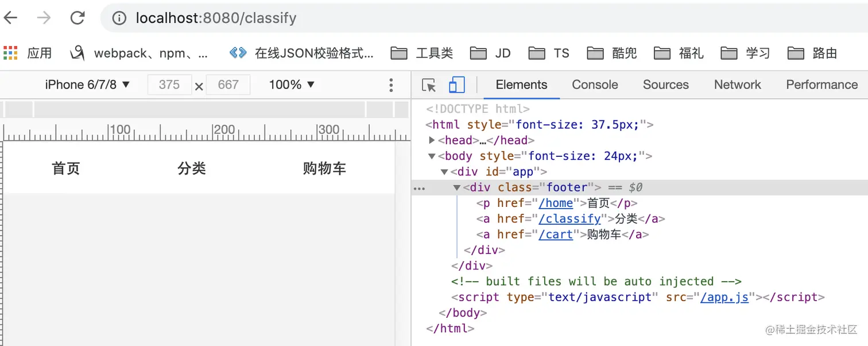
Task: Follow the /app.js src link
Action: 724,297
